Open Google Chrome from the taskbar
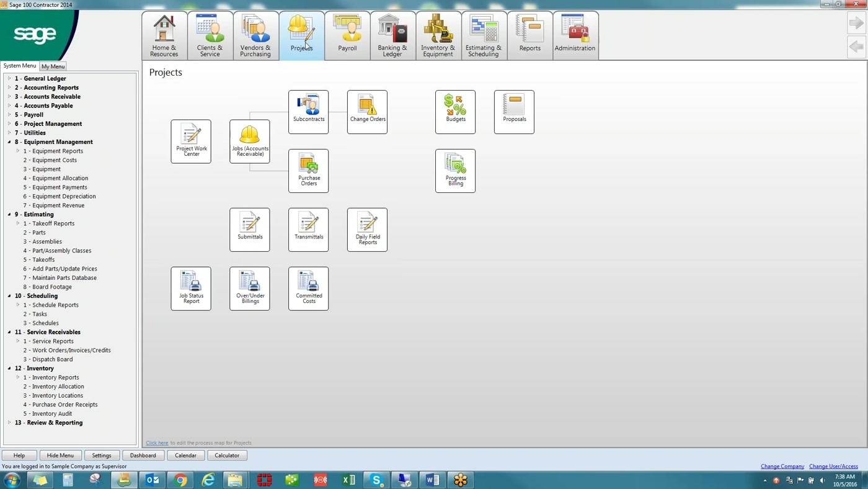Screen dimensions: 868x489 click(x=180, y=480)
